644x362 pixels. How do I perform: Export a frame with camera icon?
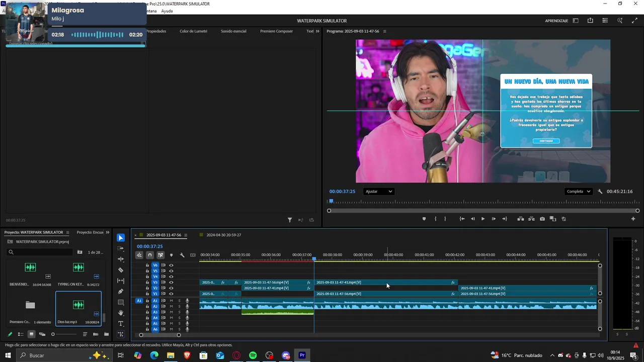click(542, 219)
